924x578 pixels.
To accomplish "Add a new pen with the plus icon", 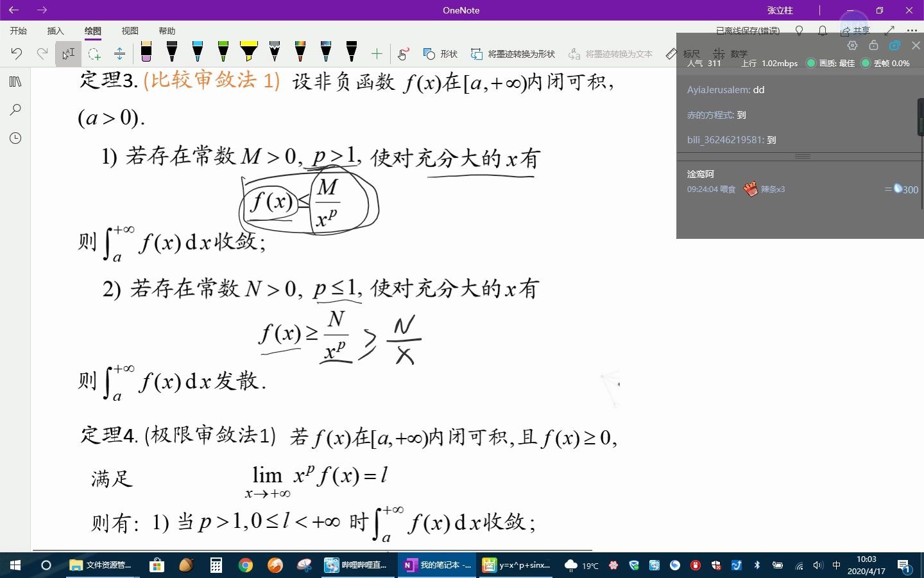I will [377, 53].
